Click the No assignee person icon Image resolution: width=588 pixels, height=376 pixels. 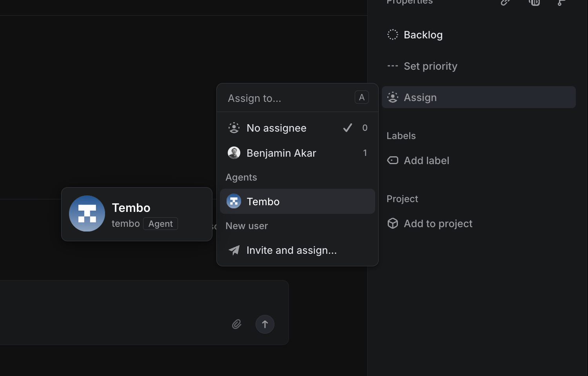234,128
